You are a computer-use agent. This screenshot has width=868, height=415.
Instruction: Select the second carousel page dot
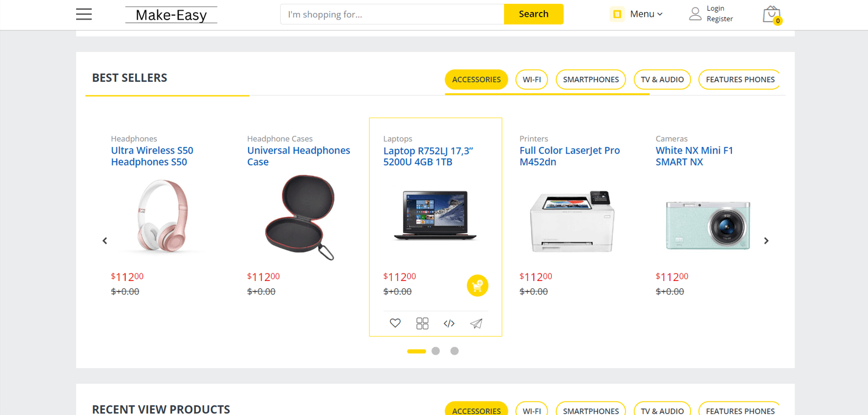[x=435, y=351]
